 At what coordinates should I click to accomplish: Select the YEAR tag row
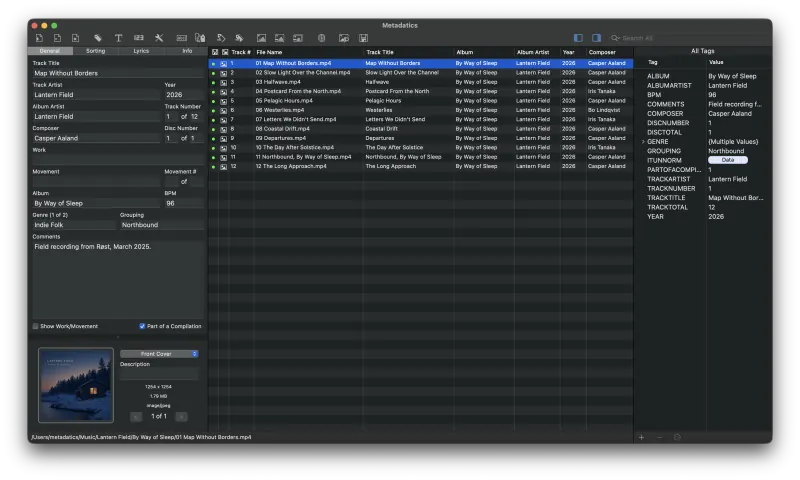703,217
